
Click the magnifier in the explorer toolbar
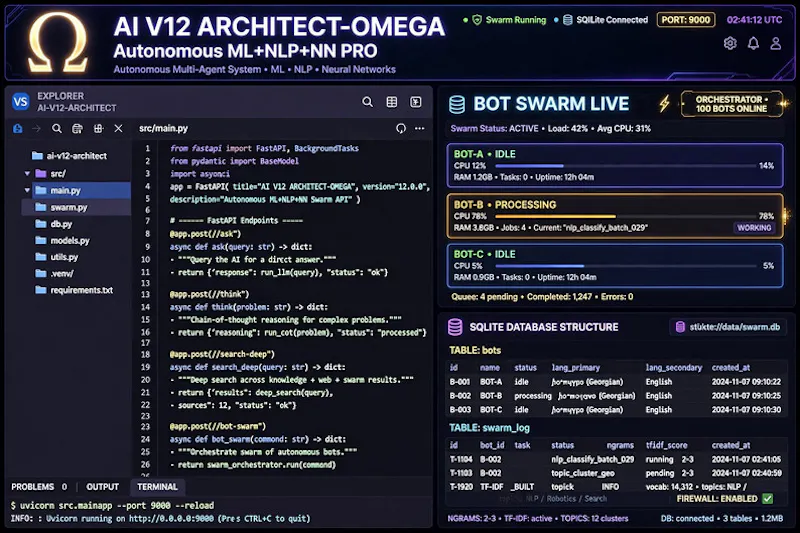(57, 129)
